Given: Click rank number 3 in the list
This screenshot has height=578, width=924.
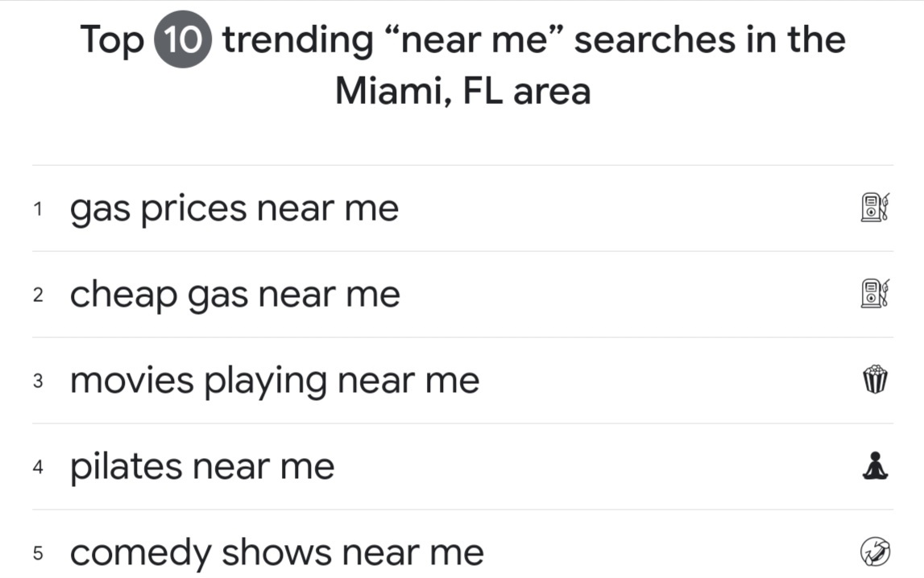Looking at the screenshot, I should click(x=39, y=381).
